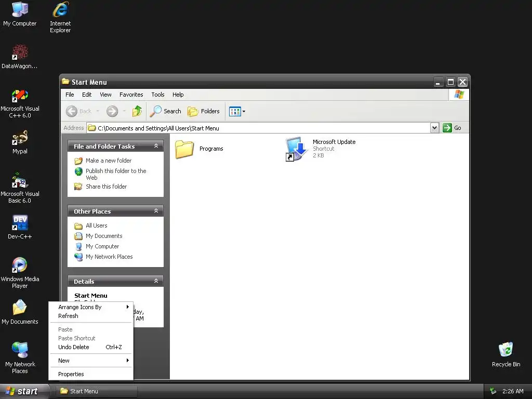Click the start button
The width and height of the screenshot is (532, 399).
click(23, 391)
